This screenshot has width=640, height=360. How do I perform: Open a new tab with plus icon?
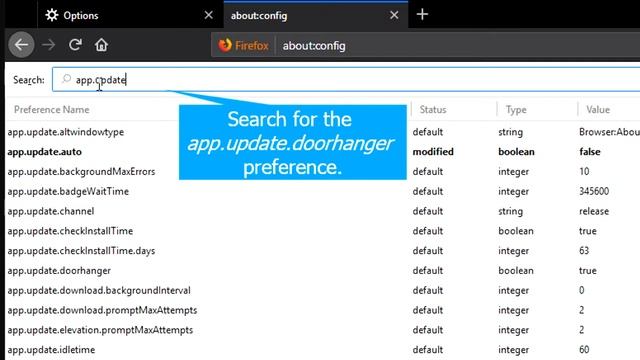click(422, 15)
